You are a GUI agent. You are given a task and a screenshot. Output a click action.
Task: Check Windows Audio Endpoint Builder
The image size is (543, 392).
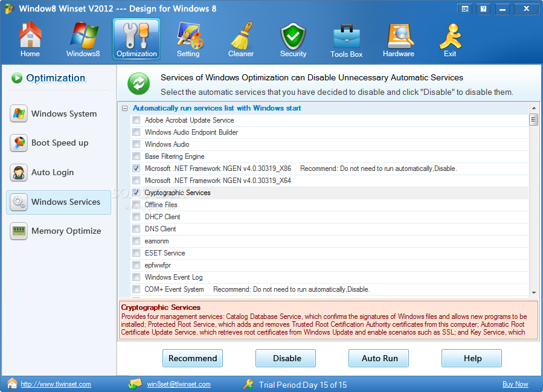pos(137,132)
